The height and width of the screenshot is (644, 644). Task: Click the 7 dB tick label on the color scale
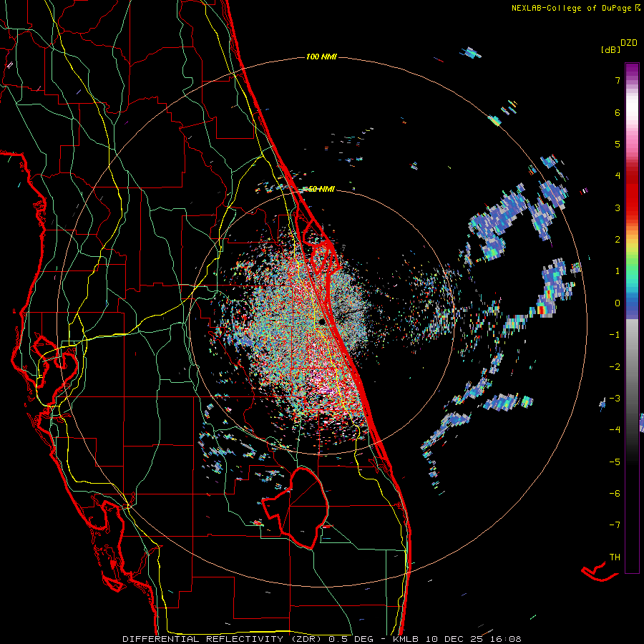click(618, 80)
